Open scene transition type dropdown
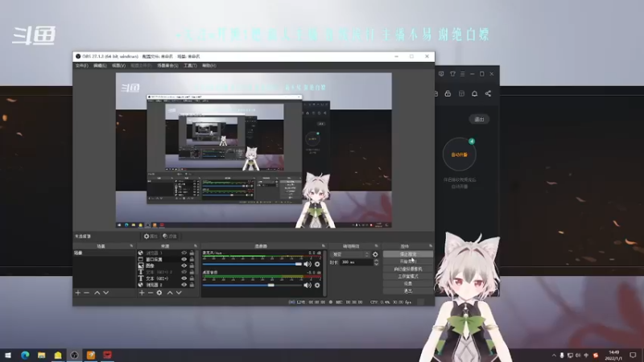This screenshot has width=644, height=362. 350,254
